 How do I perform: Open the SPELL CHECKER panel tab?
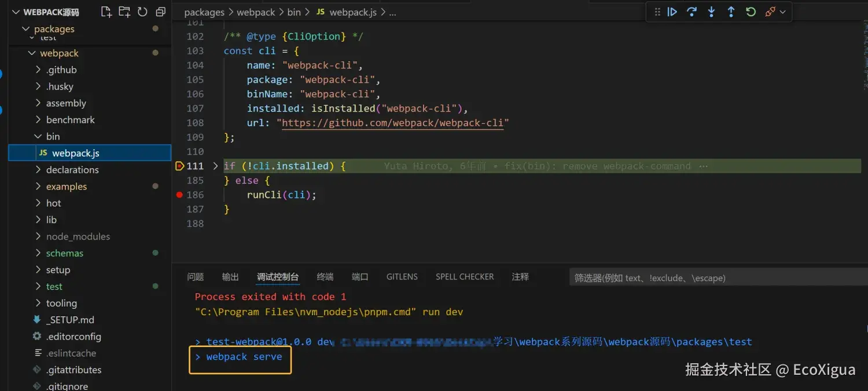(465, 277)
